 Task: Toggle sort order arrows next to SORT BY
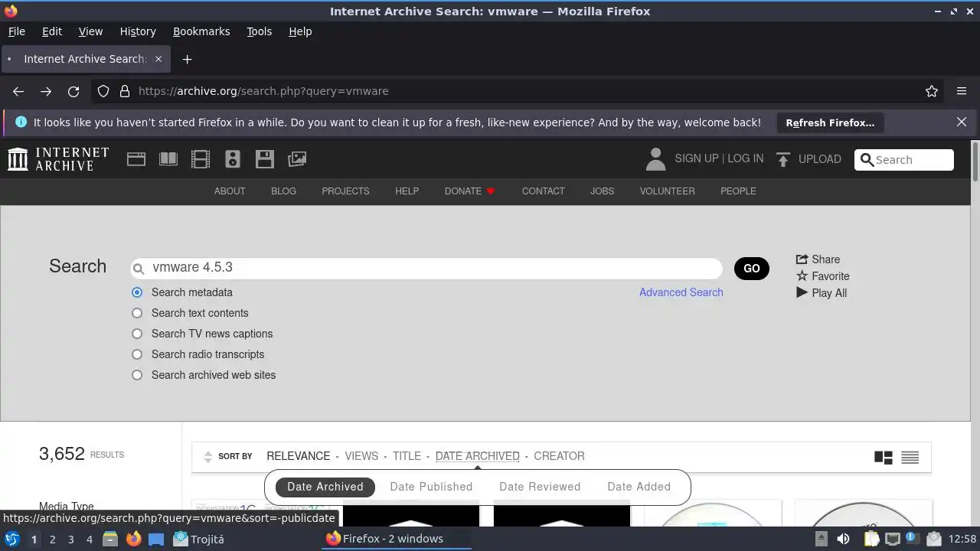(x=207, y=457)
